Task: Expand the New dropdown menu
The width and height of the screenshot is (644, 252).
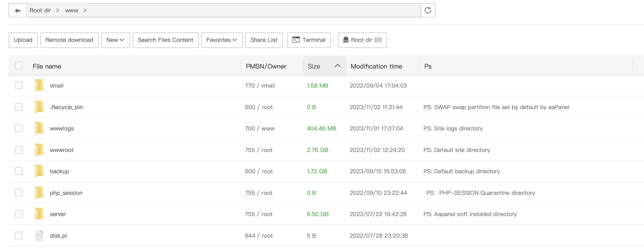Action: [x=115, y=40]
